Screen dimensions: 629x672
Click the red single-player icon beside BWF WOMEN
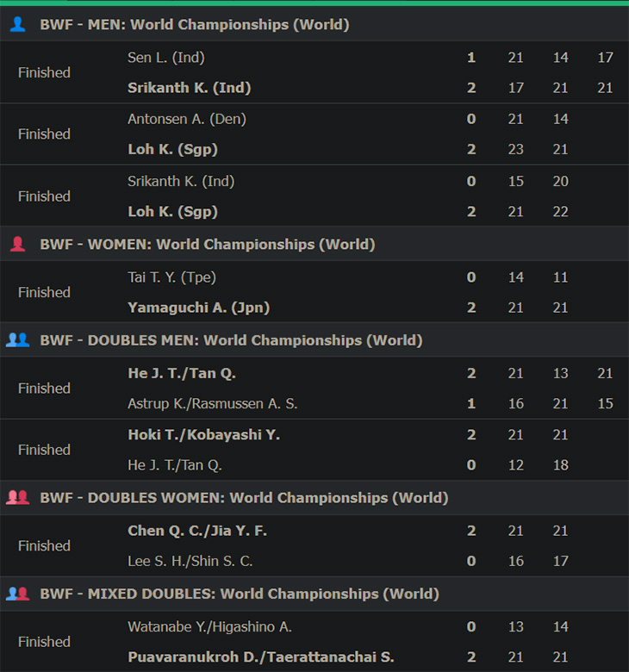point(17,245)
